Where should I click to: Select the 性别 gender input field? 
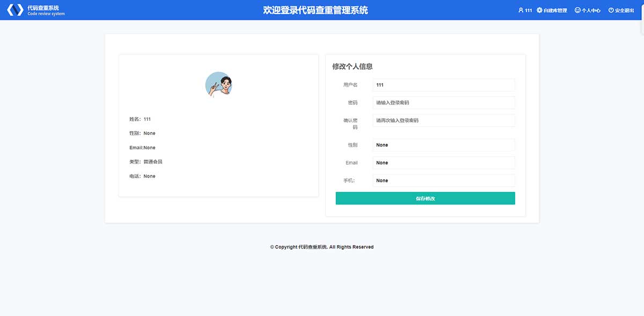click(x=443, y=145)
